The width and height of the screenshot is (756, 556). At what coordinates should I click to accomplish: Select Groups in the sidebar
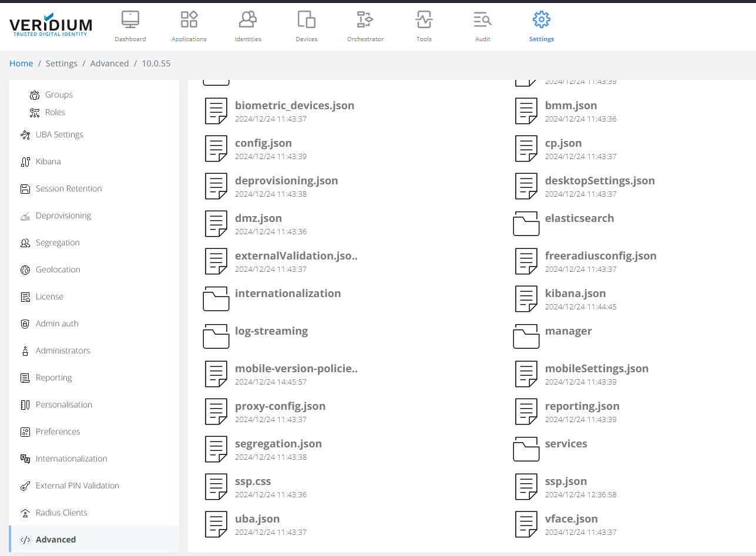tap(59, 95)
